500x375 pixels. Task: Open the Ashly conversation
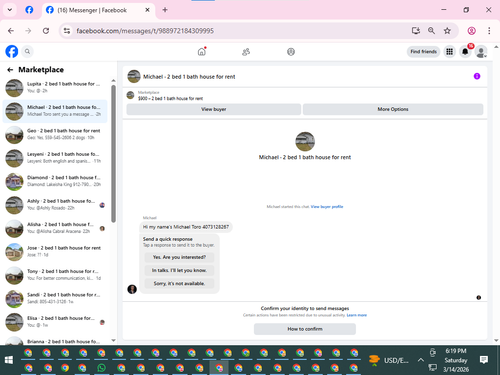(55, 205)
